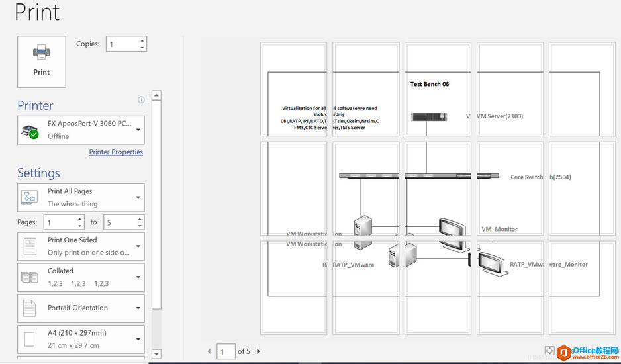
Task: Open the Printer Properties link
Action: (x=116, y=152)
